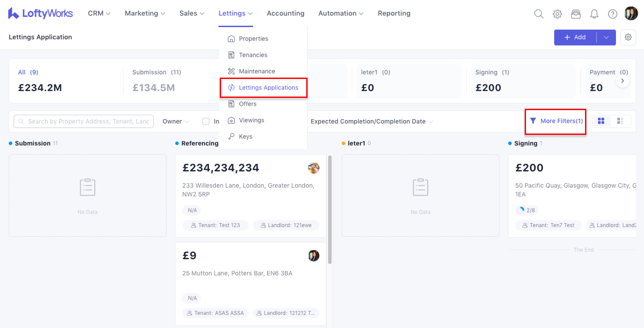Image resolution: width=644 pixels, height=328 pixels.
Task: Click the More Filters(1) button
Action: point(556,121)
